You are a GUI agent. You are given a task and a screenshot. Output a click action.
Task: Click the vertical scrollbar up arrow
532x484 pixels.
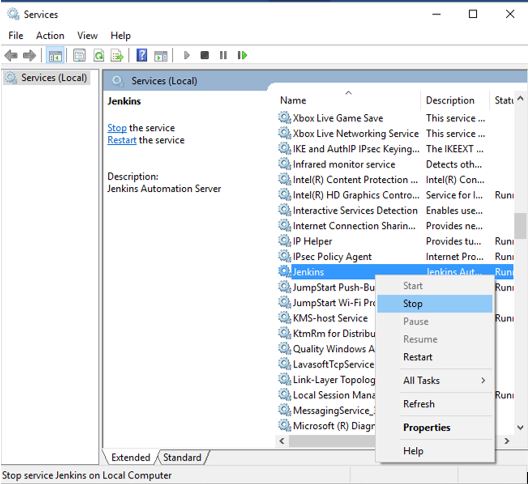point(520,99)
